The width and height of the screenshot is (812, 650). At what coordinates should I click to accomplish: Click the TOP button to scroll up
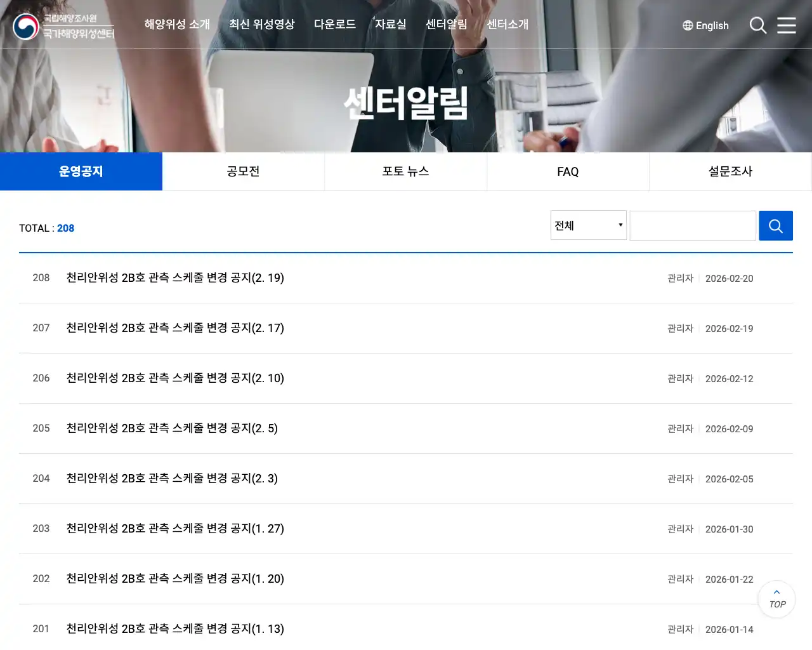click(x=776, y=599)
